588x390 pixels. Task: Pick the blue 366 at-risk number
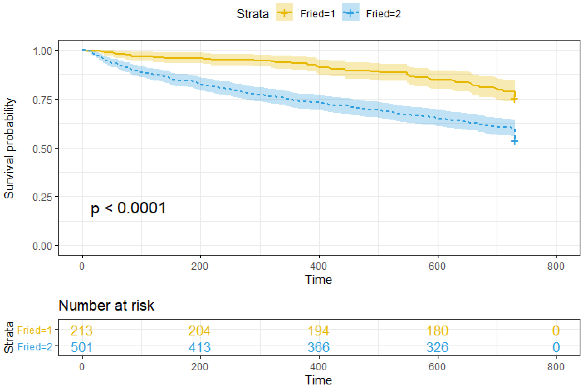tap(318, 347)
